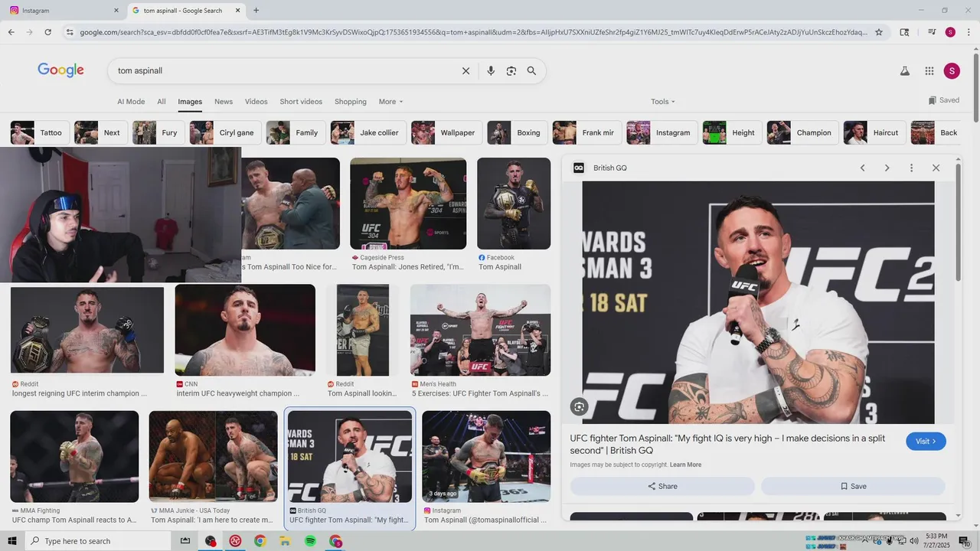Image resolution: width=980 pixels, height=551 pixels.
Task: Open the Windows Start menu
Action: point(12,541)
